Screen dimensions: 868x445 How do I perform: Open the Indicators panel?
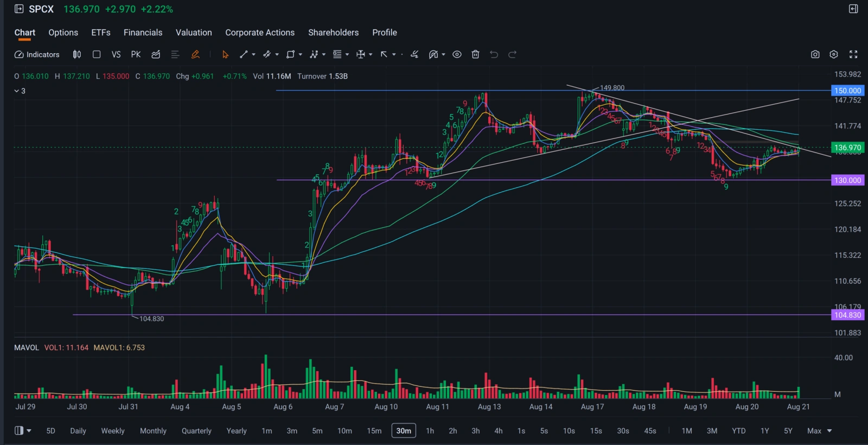click(37, 54)
